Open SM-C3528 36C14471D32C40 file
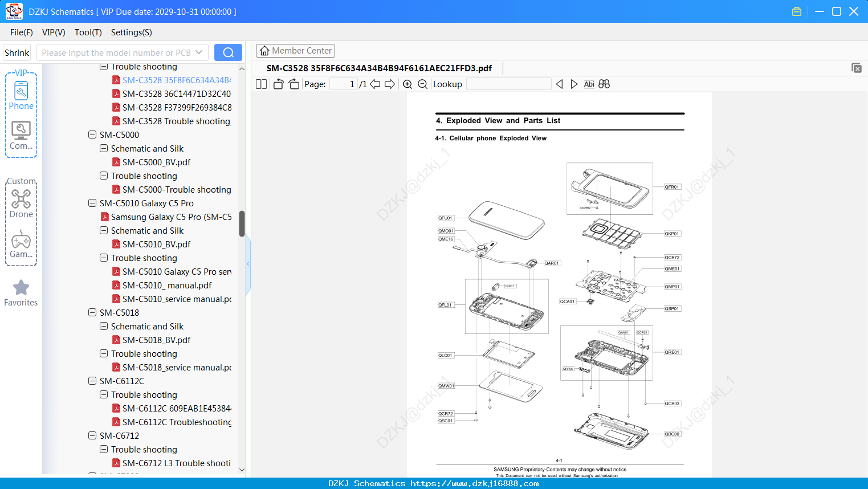Image resolution: width=868 pixels, height=489 pixels. (177, 94)
